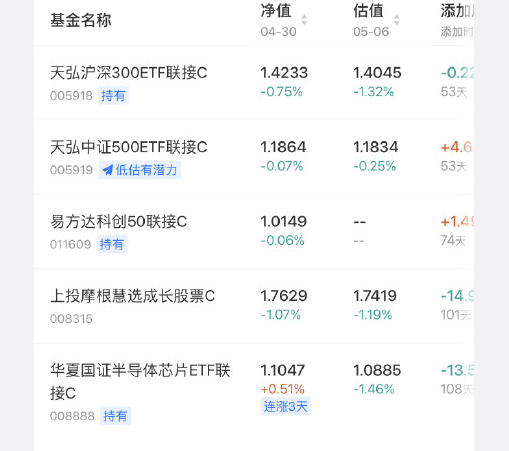509x451 pixels.
Task: Click 74天 in the 易方达科创50 row
Action: pos(453,240)
